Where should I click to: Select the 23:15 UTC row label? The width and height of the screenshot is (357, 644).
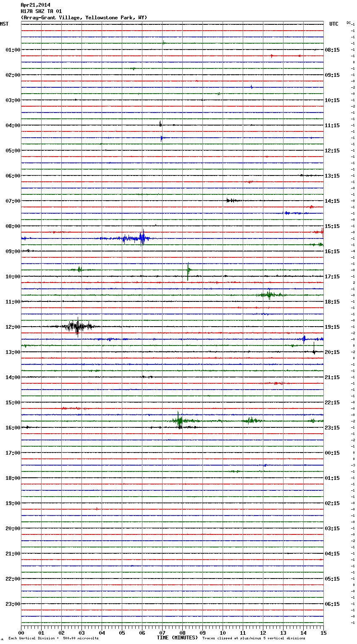click(x=332, y=428)
